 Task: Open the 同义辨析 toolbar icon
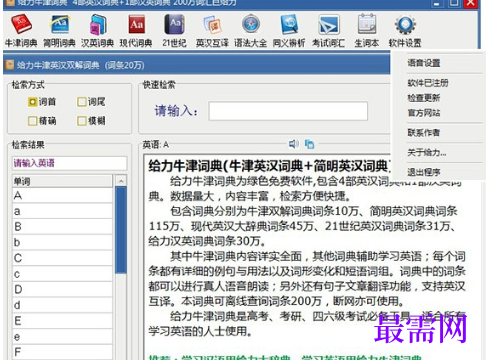pyautogui.click(x=289, y=31)
